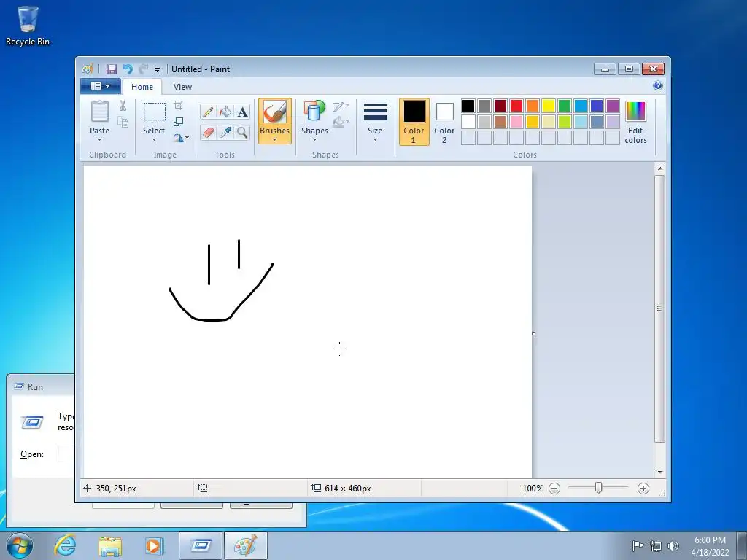Select the Fill with color bucket tool
Screen dimensions: 747x560
[x=225, y=112]
